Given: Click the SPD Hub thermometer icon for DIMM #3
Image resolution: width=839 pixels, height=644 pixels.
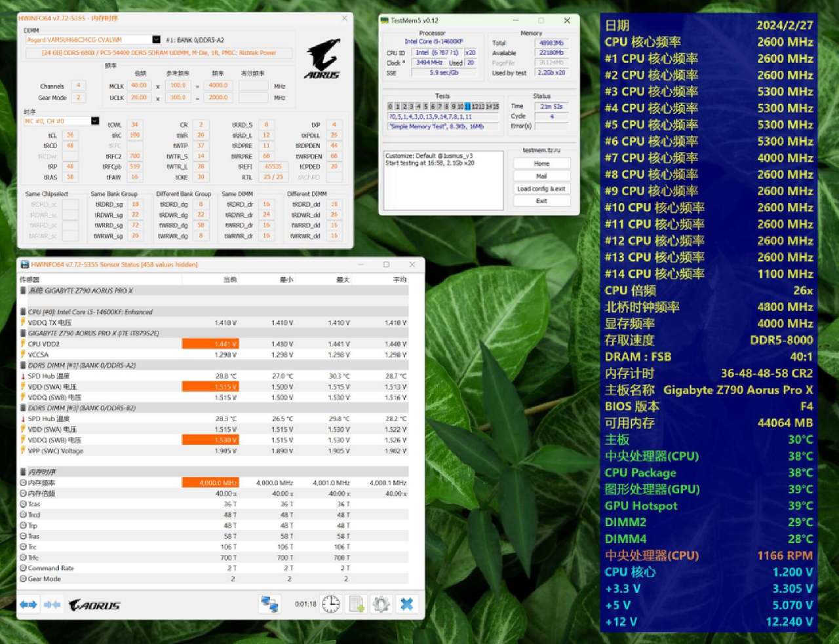Looking at the screenshot, I should pyautogui.click(x=23, y=419).
